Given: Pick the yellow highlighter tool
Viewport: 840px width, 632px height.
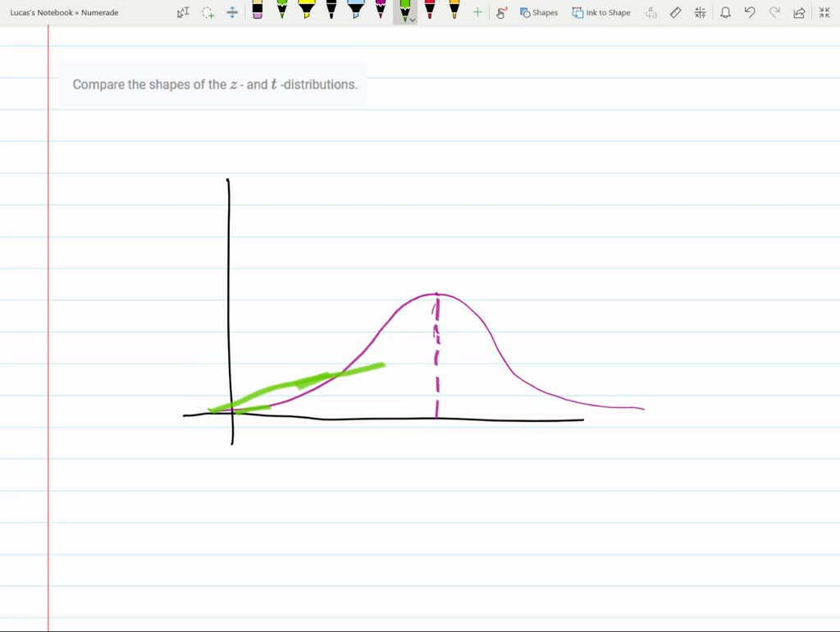Looking at the screenshot, I should coord(306,12).
